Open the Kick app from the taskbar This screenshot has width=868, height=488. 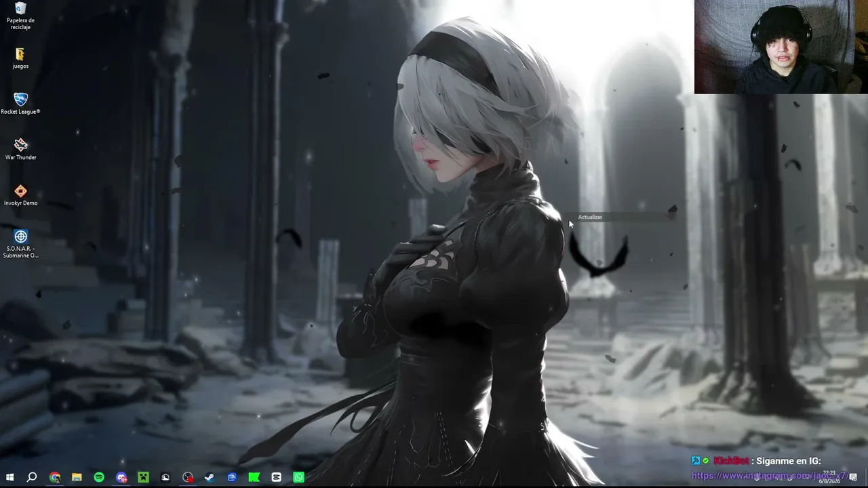tap(254, 477)
